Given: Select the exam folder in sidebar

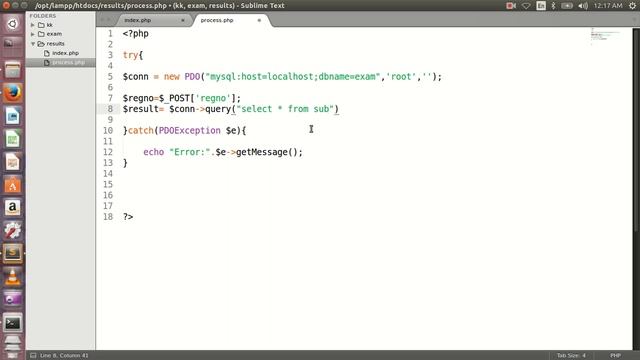Looking at the screenshot, I should pos(54,34).
